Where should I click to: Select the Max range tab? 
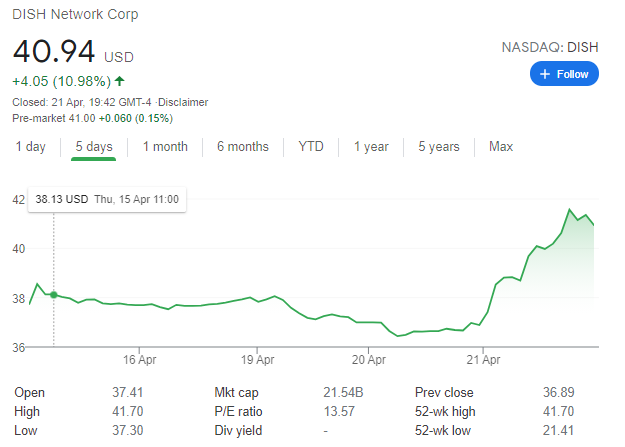[x=501, y=147]
